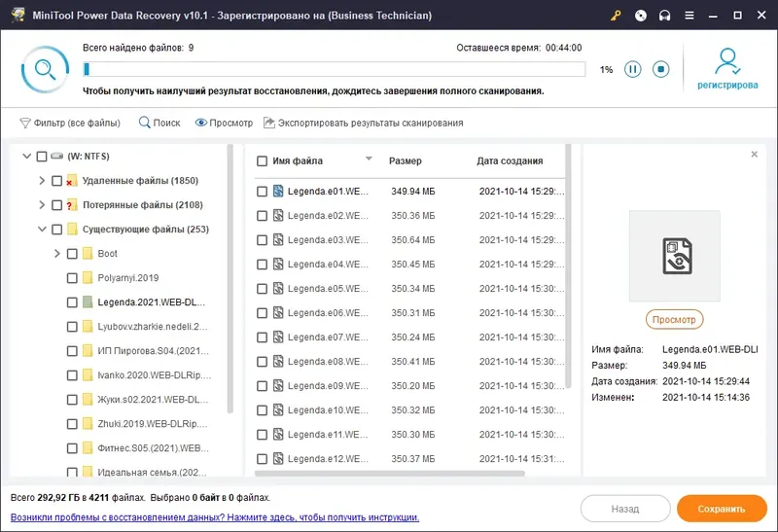Tick the checkbox for Polyarnyi.2019 folder
Viewport: 778px width, 532px height.
(73, 278)
